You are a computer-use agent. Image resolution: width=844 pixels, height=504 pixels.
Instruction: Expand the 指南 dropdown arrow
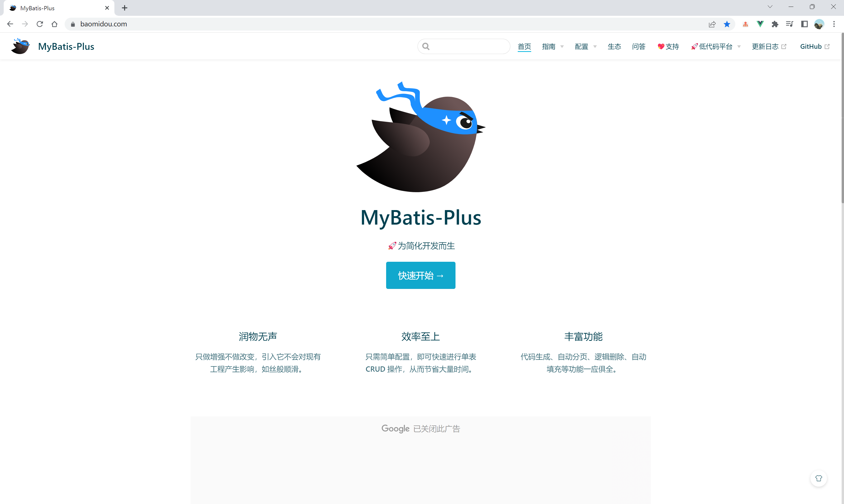click(562, 47)
